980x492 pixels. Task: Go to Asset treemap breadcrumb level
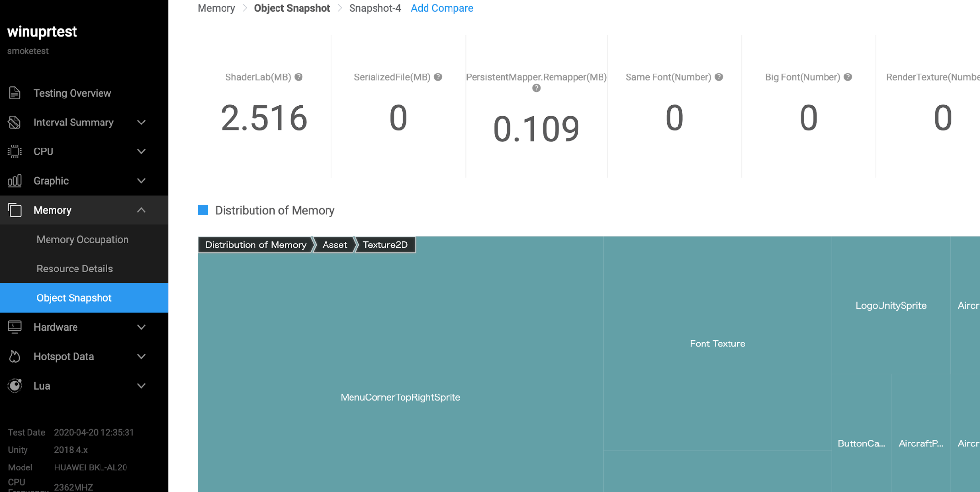(x=335, y=245)
